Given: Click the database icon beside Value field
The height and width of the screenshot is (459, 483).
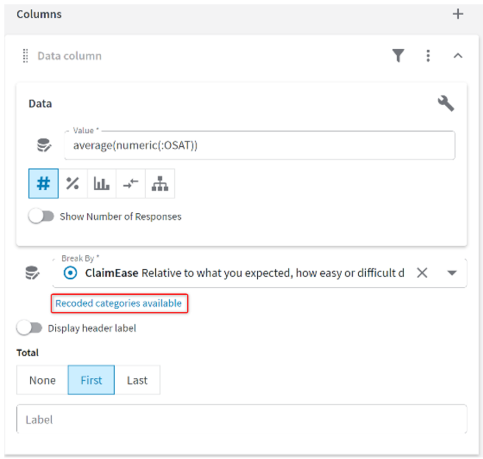Looking at the screenshot, I should tap(44, 145).
